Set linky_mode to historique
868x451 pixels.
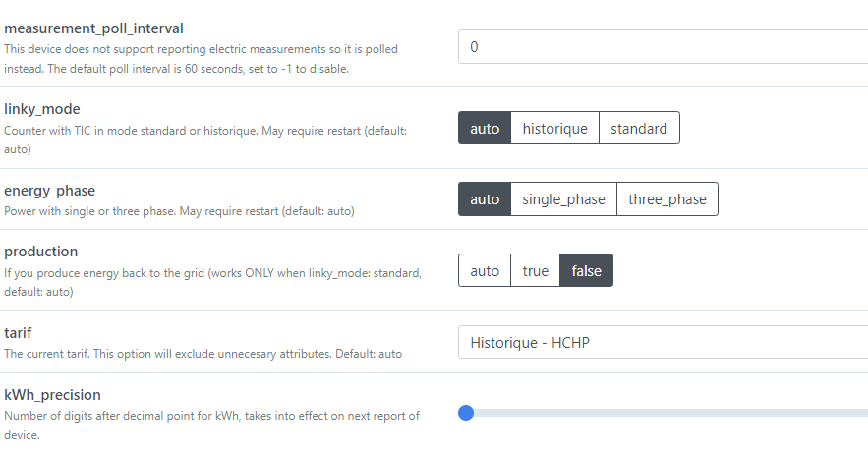click(x=554, y=129)
